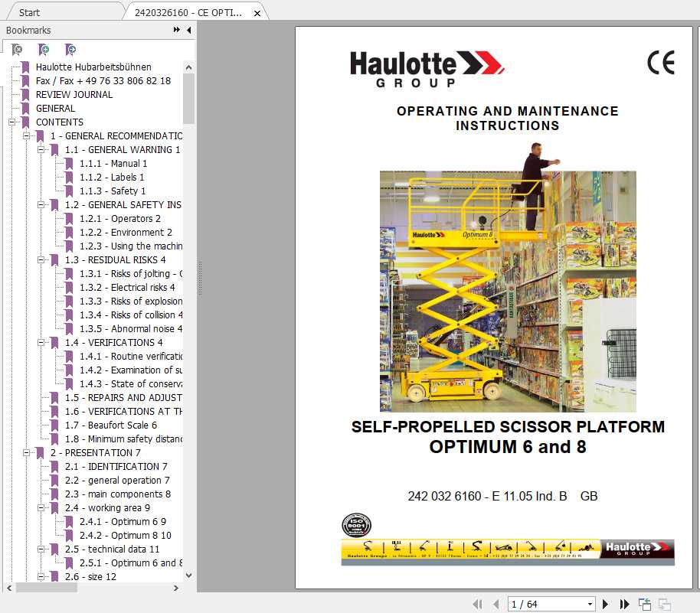The height and width of the screenshot is (613, 700).
Task: Open bookmark 1.6 - VERIFICATIONS AT TH
Action: (123, 411)
